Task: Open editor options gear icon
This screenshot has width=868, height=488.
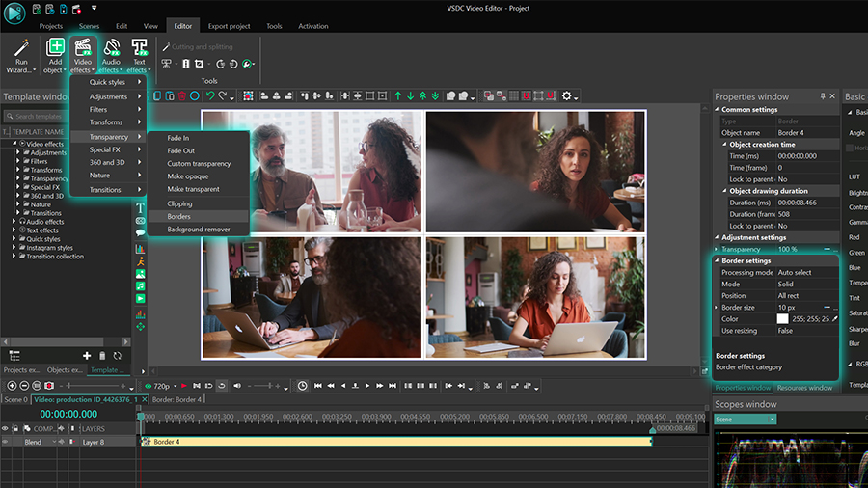Action: pos(566,95)
